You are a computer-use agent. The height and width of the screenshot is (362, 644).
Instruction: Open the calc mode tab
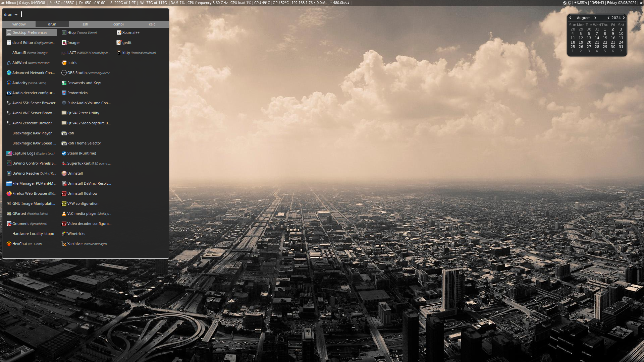[x=152, y=24]
